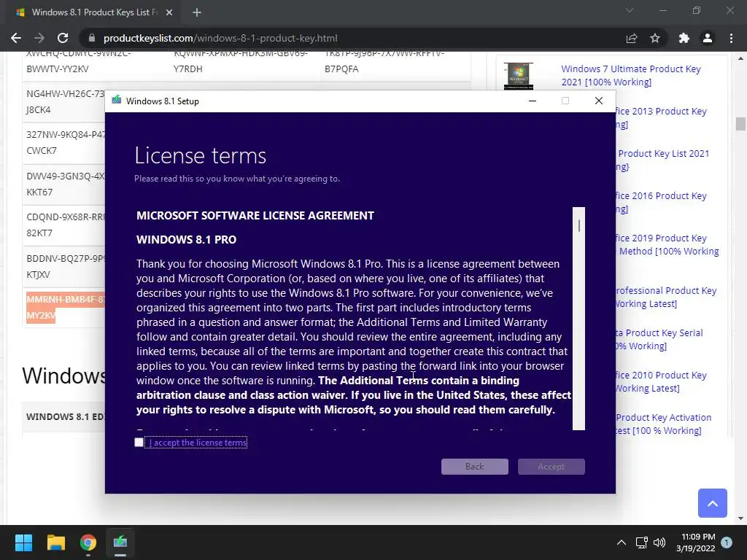Click the NG4HW-VH26C product key cell

66,101
